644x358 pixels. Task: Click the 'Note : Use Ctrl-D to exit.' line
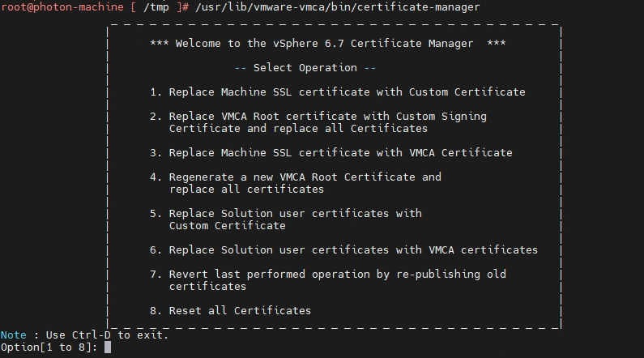[84, 335]
